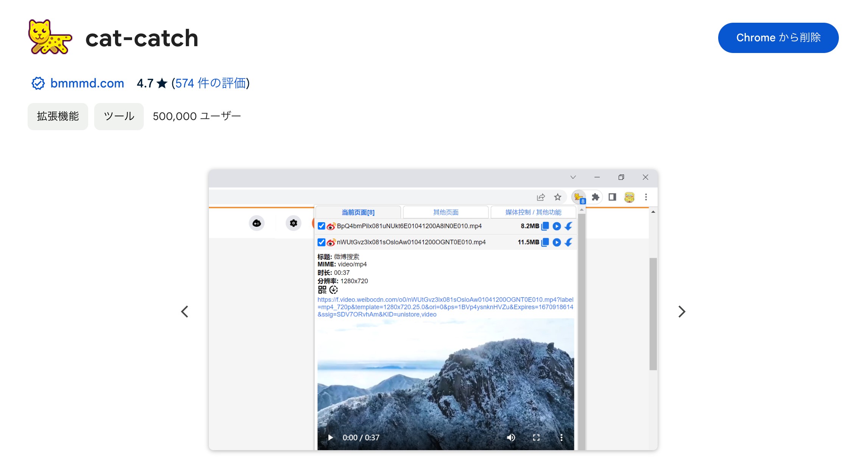
Task: Switch to the 媒体控制 / 其他功能 tab
Action: click(533, 212)
